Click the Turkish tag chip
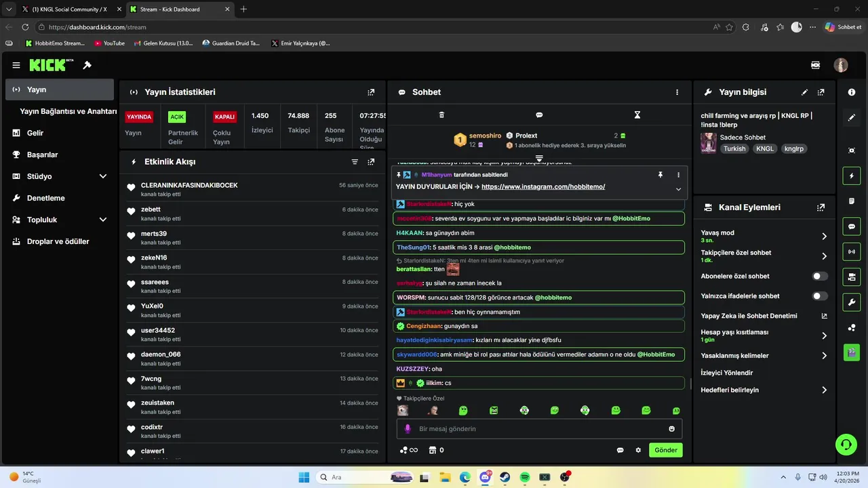Image resolution: width=868 pixels, height=488 pixels. point(734,148)
